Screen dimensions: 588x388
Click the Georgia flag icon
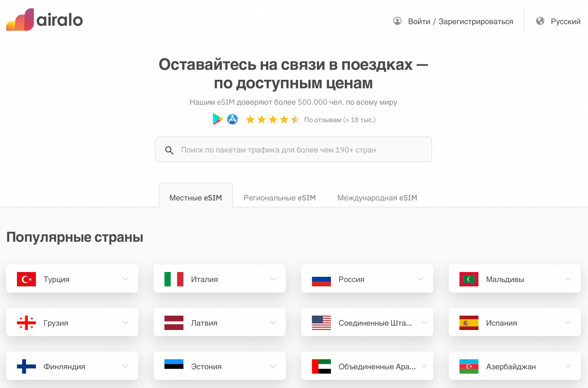pyautogui.click(x=26, y=323)
